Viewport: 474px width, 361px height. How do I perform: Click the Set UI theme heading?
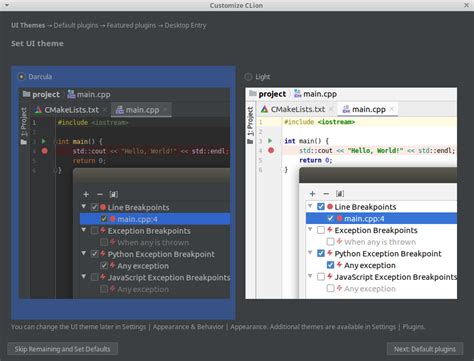click(x=37, y=44)
